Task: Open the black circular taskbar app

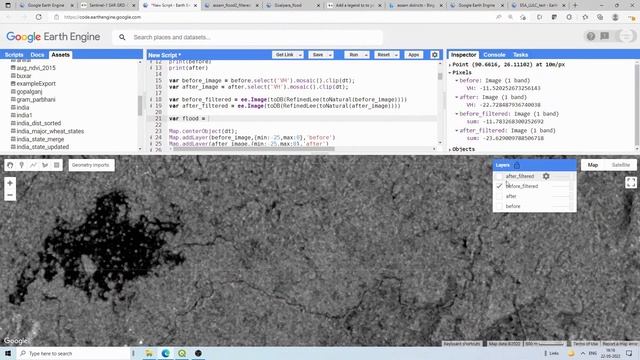Action: (198, 353)
